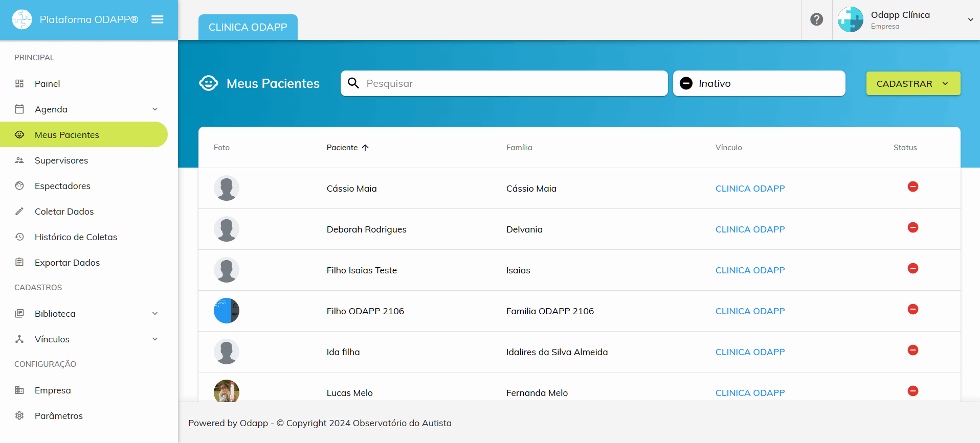This screenshot has height=443, width=980.
Task: Toggle inactive status for Cássio Maia
Action: [913, 186]
